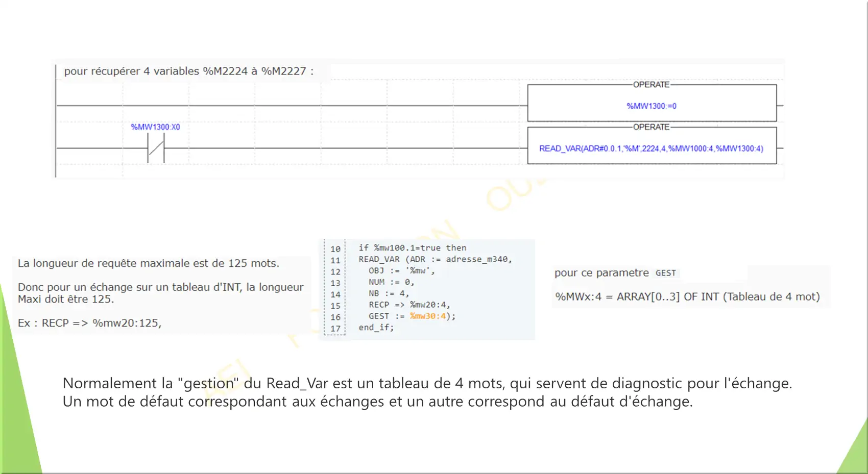Click code line 'READ_VAR (ADR := adresse_m340,'
The image size is (868, 474).
tap(435, 259)
